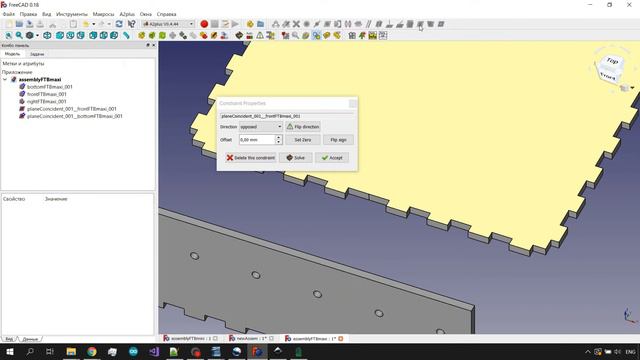
Task: Click the isometric view cube icon
Action: click(x=47, y=36)
